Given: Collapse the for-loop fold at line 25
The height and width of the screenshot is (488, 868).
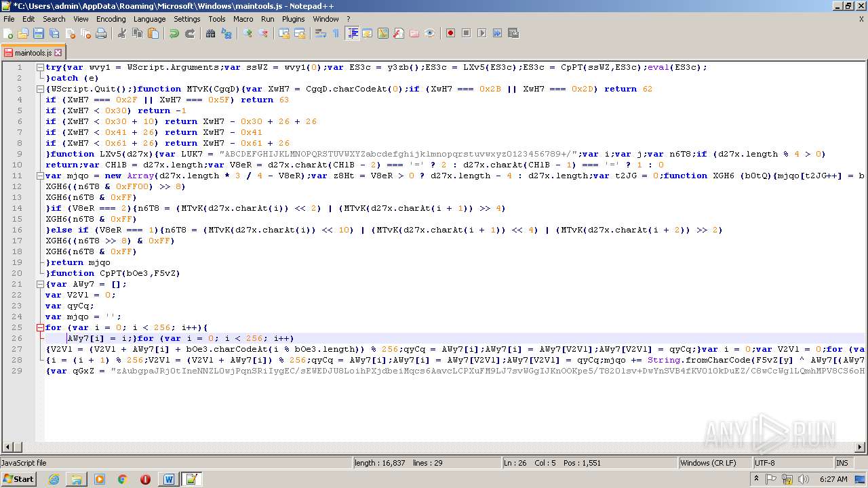Looking at the screenshot, I should point(40,327).
